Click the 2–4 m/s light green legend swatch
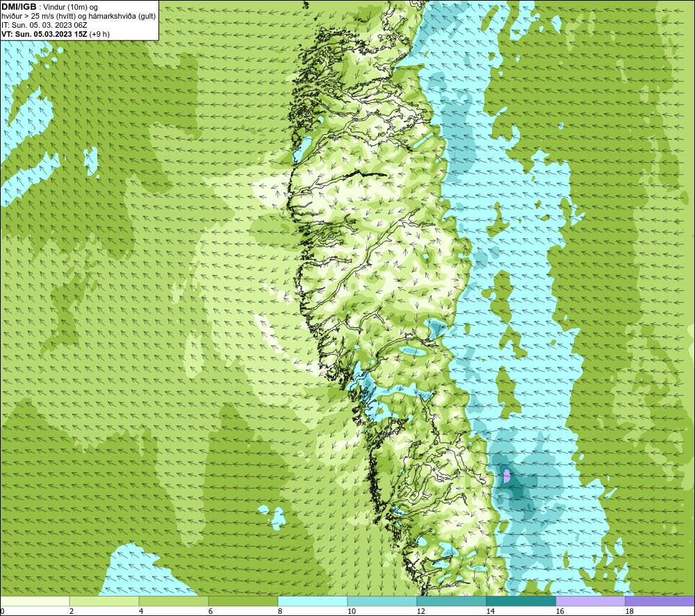The width and height of the screenshot is (695, 616). click(104, 601)
